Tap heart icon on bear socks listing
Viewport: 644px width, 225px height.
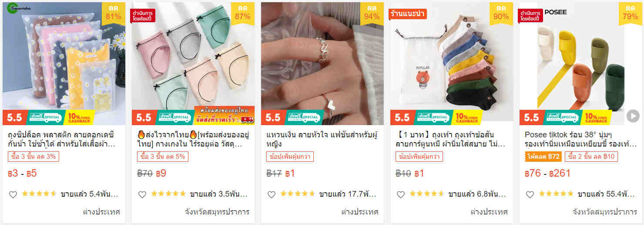[400, 194]
